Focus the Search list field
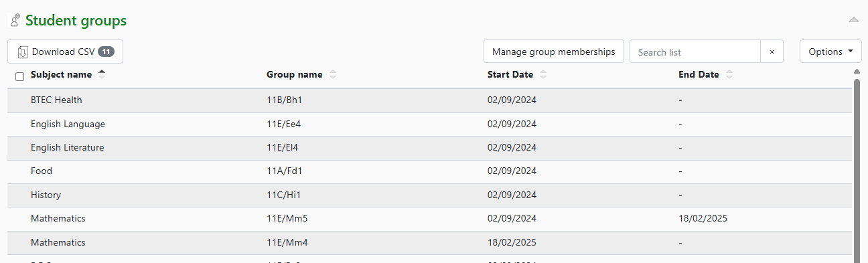 (695, 52)
